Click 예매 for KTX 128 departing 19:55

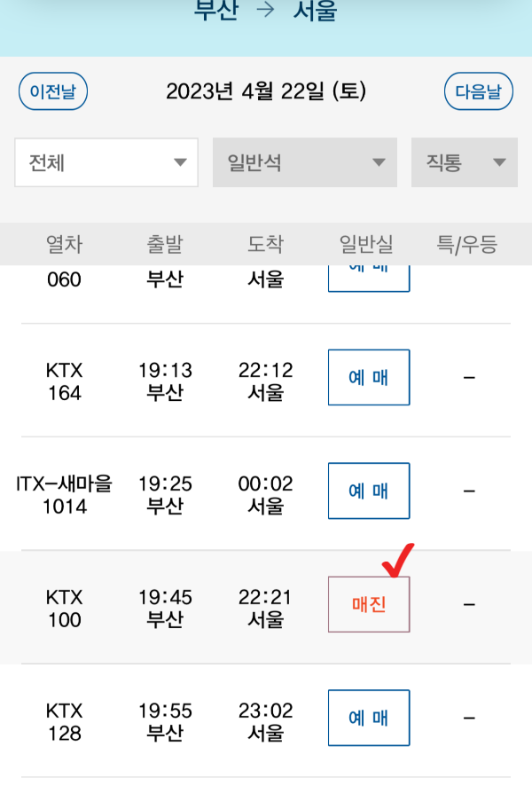tap(368, 718)
